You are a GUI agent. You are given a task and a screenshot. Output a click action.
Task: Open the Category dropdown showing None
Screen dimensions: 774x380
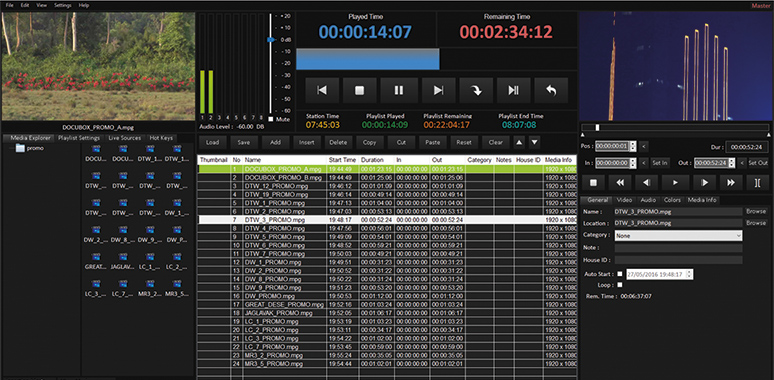(678, 236)
